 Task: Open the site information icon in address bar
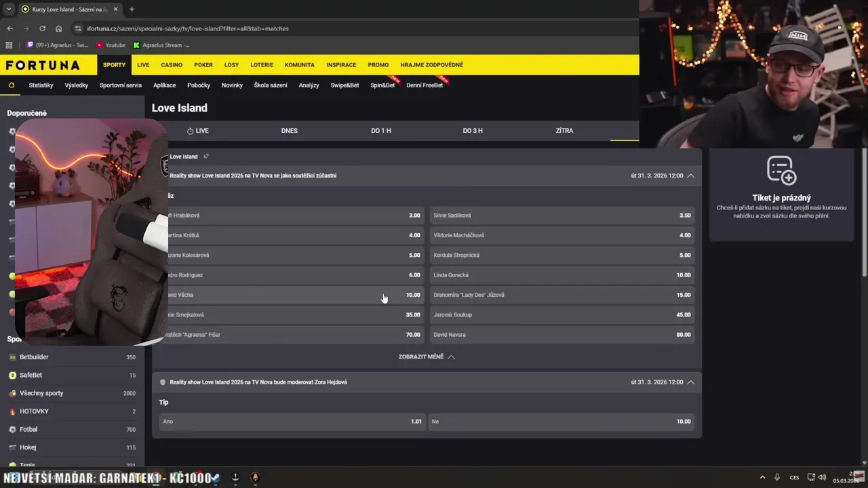(x=78, y=28)
